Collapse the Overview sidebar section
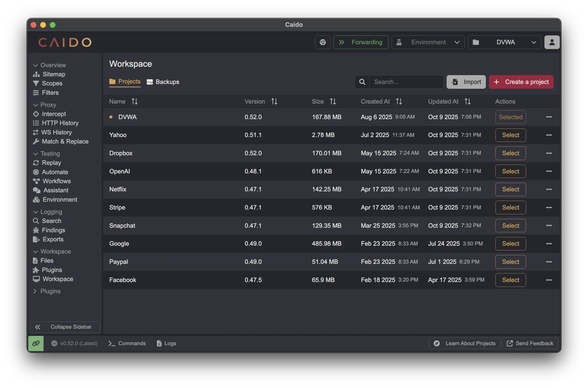This screenshot has height=388, width=588. click(50, 65)
